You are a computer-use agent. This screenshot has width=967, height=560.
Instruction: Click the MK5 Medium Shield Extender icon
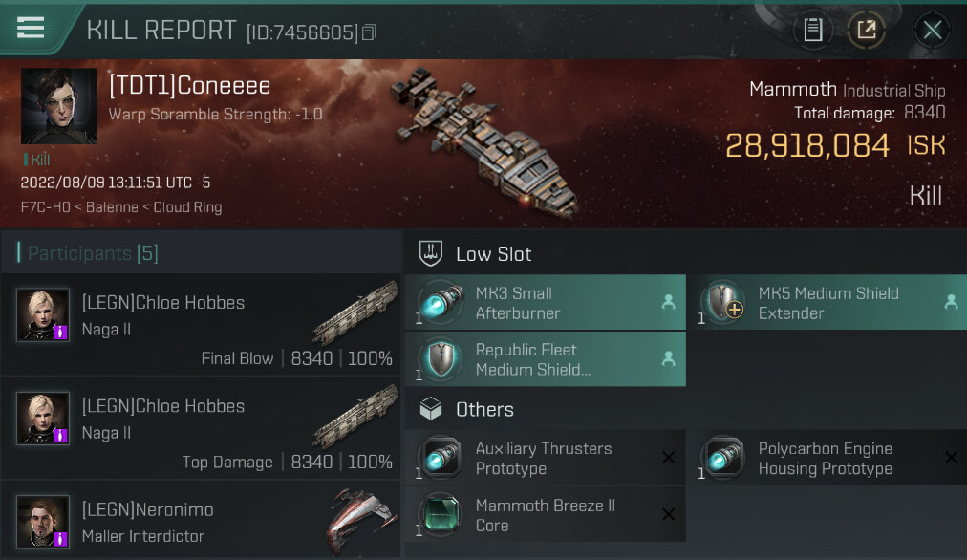click(x=722, y=303)
